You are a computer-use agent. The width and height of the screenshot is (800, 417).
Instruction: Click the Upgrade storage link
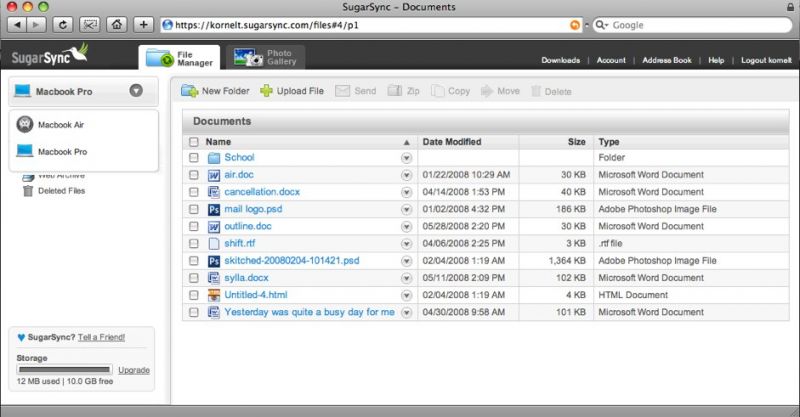pyautogui.click(x=134, y=370)
